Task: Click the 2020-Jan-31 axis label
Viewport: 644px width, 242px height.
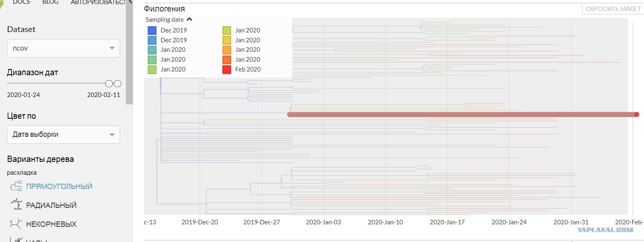Action: point(571,222)
